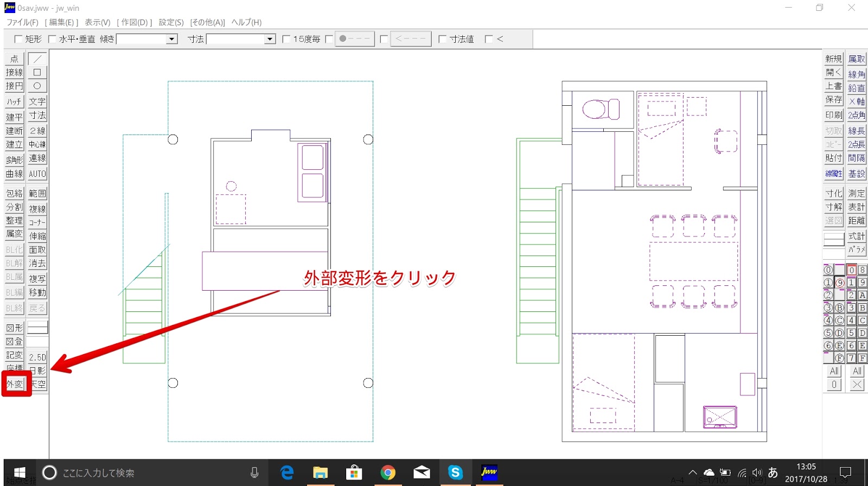Toggle the checkbox before the <--- button
The image size is (868, 486).
pyautogui.click(x=384, y=39)
